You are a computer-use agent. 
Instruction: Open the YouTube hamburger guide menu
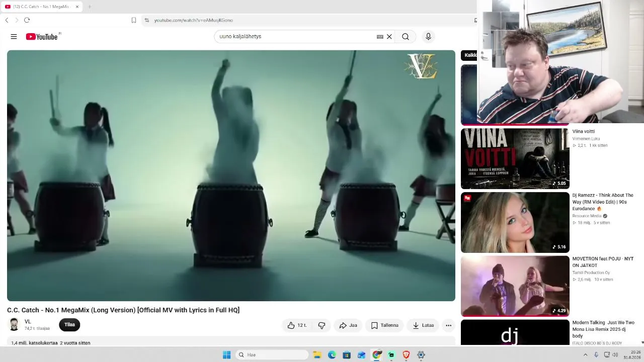point(14,37)
